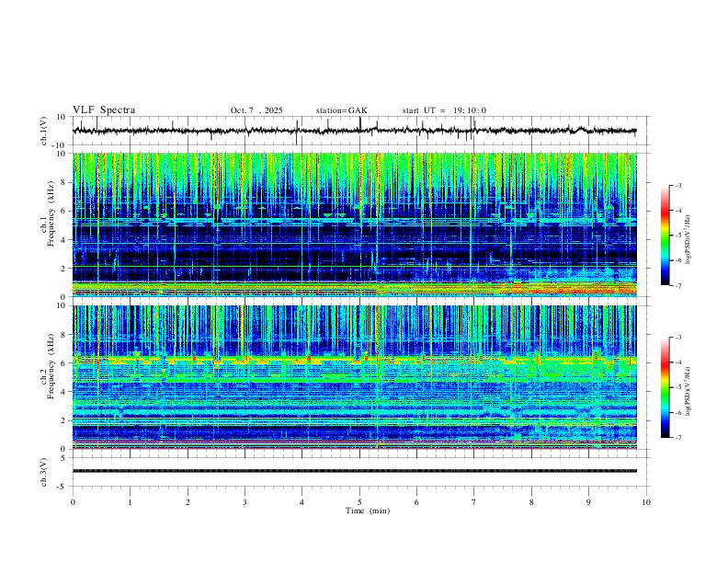
Task: Click the time axis tick label '0'
Action: point(73,502)
